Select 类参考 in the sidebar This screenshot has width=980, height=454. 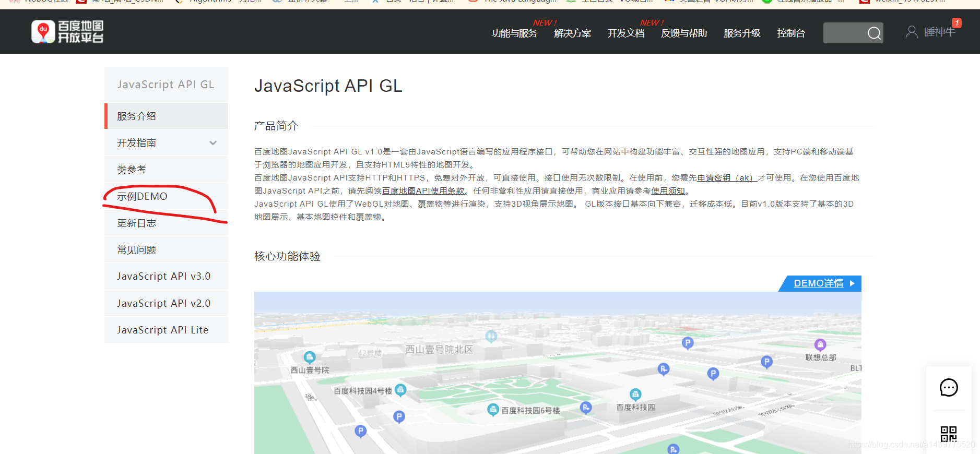tap(166, 170)
